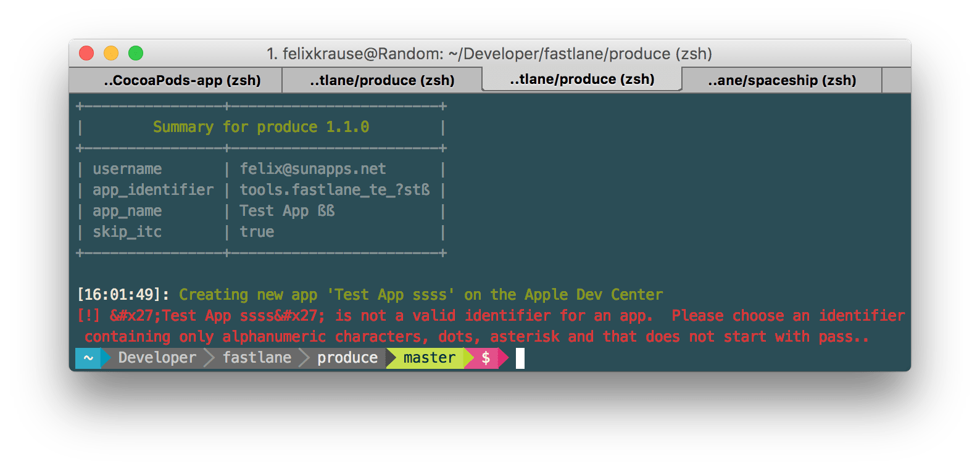Click the 'Summary for produce 1.1.0' heading
Viewport: 980px width, 470px height.
tap(261, 127)
